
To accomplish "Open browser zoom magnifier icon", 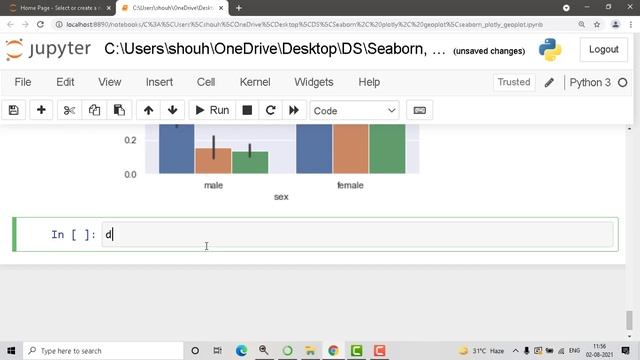I will pyautogui.click(x=582, y=24).
